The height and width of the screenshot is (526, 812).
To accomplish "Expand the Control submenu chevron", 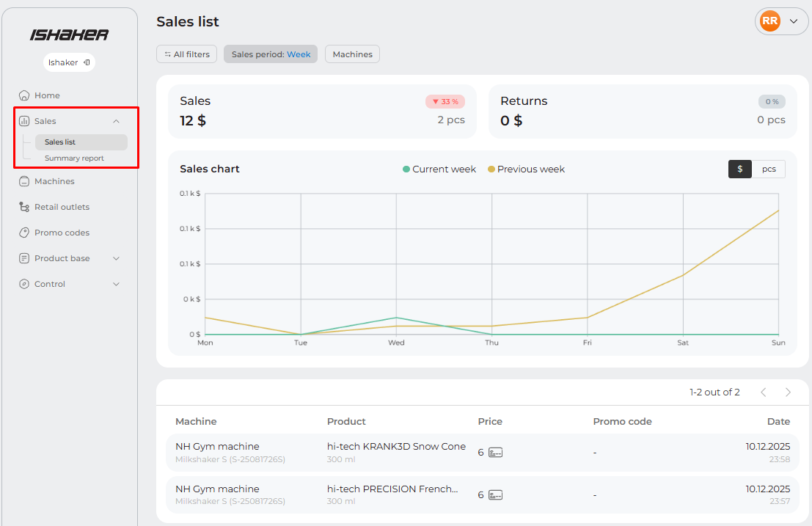I will click(116, 284).
